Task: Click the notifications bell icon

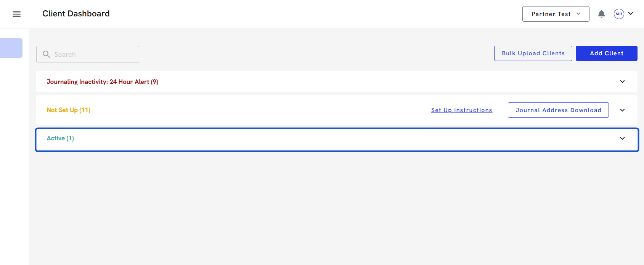Action: [x=601, y=14]
